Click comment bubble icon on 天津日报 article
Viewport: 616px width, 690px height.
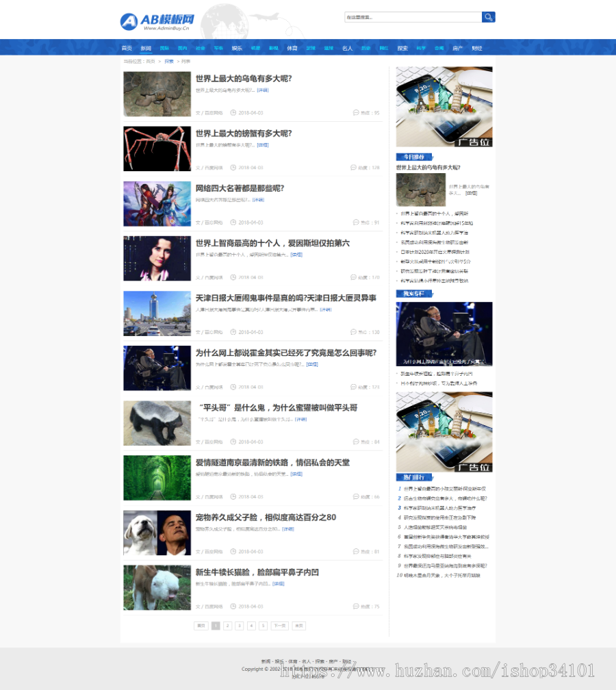pos(353,332)
